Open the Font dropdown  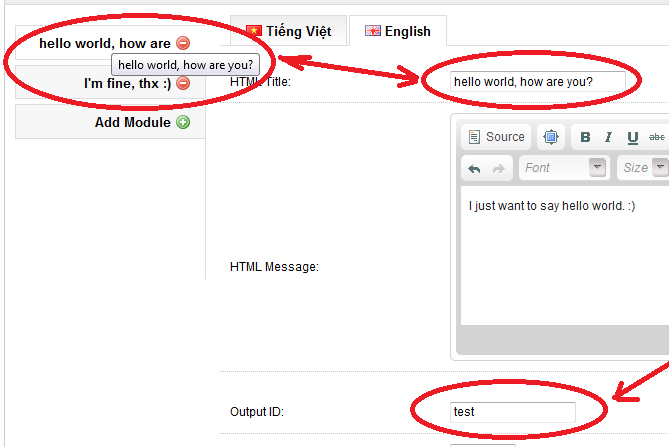564,168
